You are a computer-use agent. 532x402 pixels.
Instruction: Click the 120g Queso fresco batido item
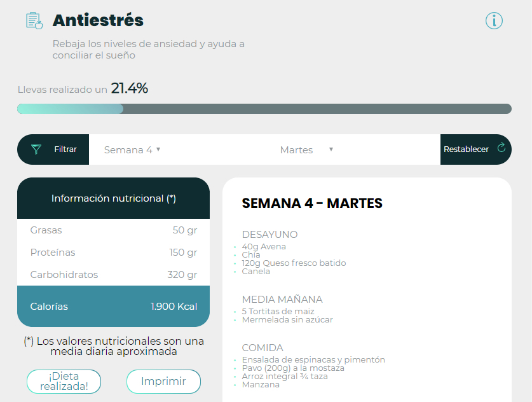[x=294, y=263]
